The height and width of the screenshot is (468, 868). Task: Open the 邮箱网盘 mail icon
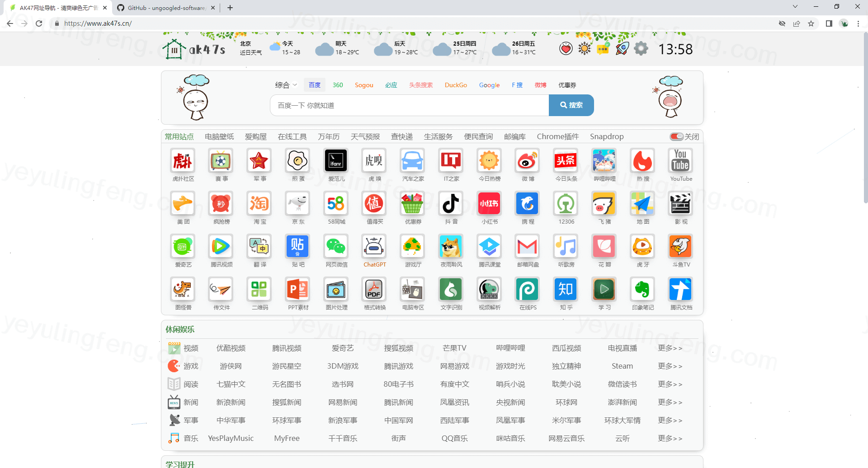tap(528, 246)
